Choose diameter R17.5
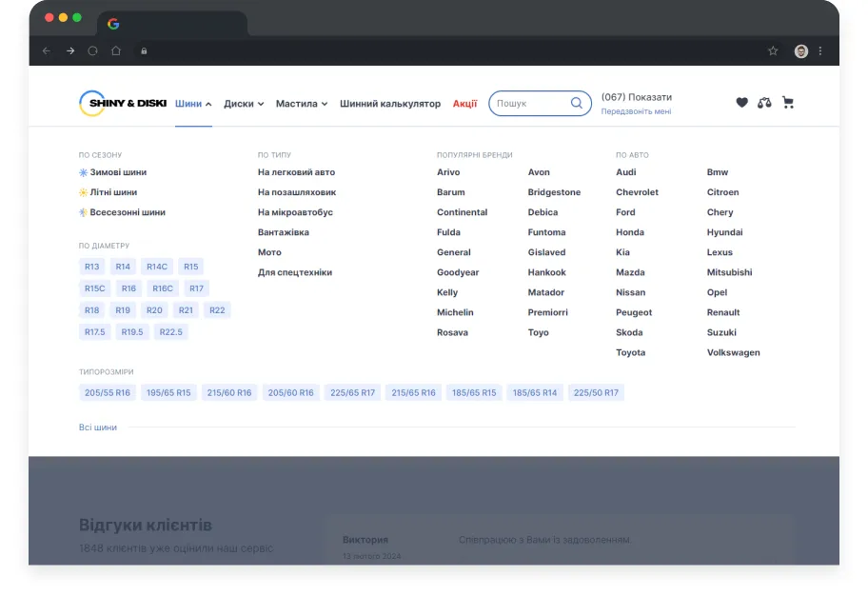 coord(94,331)
